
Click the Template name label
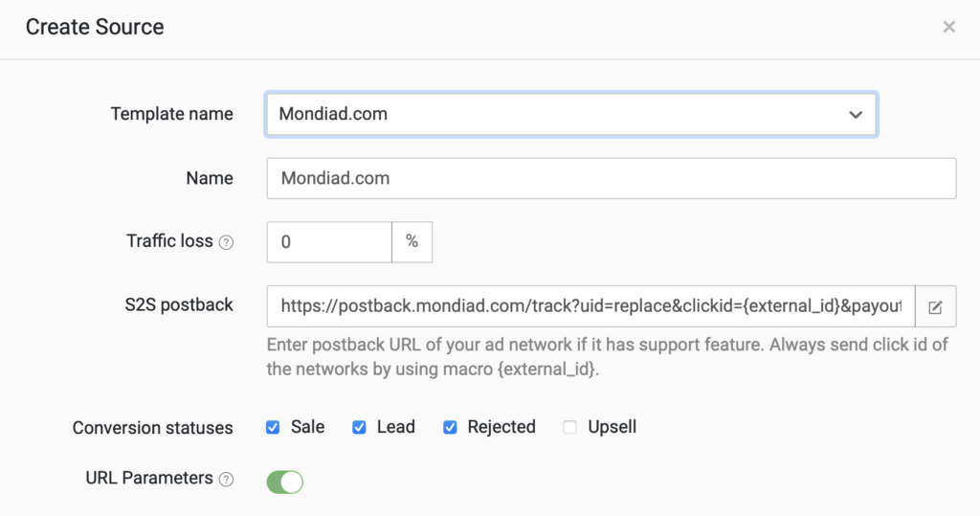[x=171, y=114]
